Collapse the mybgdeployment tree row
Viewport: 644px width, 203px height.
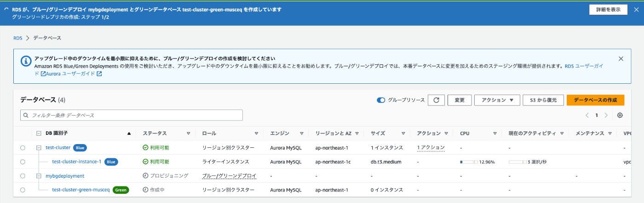(x=39, y=176)
